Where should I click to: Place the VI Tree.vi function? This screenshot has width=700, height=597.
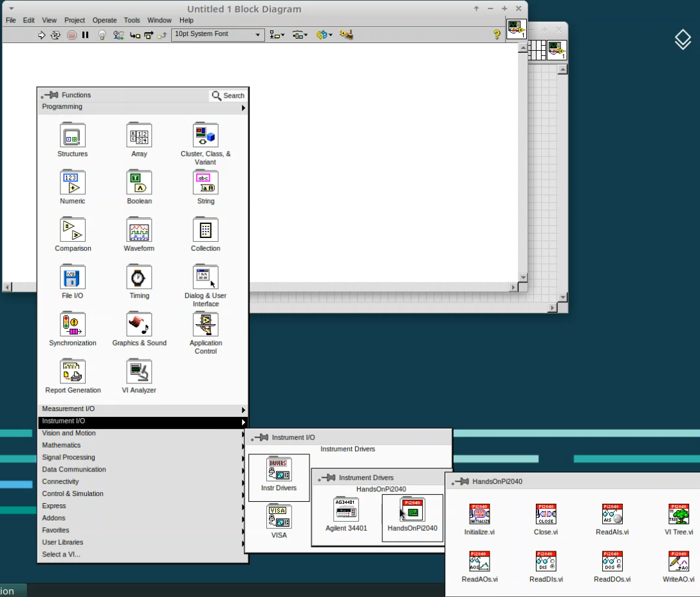click(x=679, y=514)
